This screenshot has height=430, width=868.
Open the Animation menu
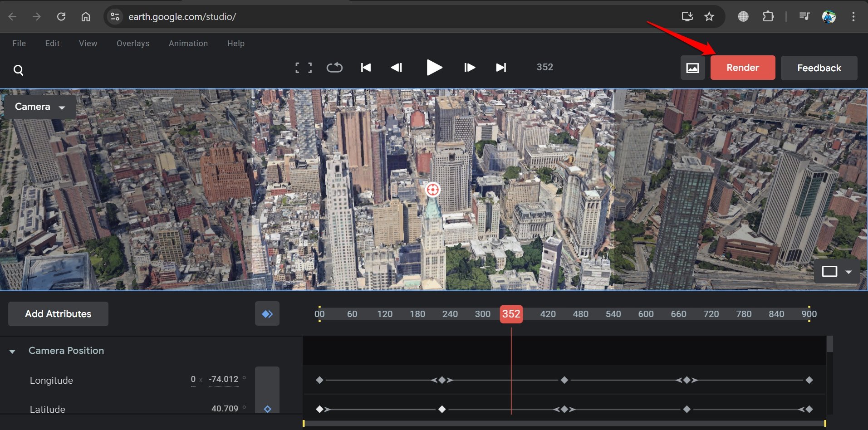(188, 44)
